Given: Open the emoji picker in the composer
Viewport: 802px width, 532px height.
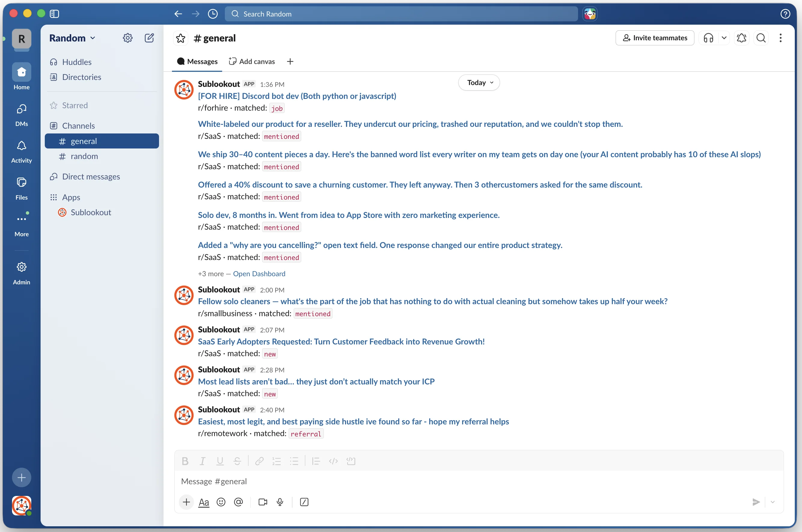Looking at the screenshot, I should [221, 502].
